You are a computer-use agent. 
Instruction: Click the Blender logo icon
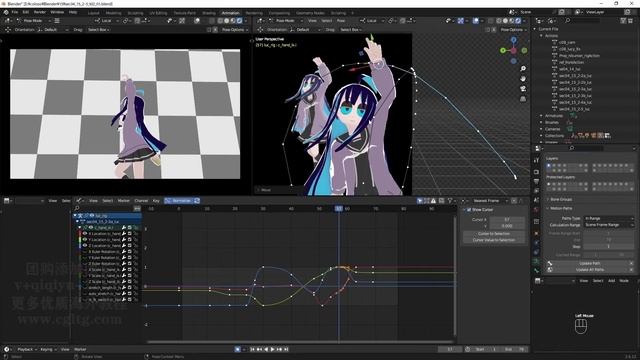(6, 12)
